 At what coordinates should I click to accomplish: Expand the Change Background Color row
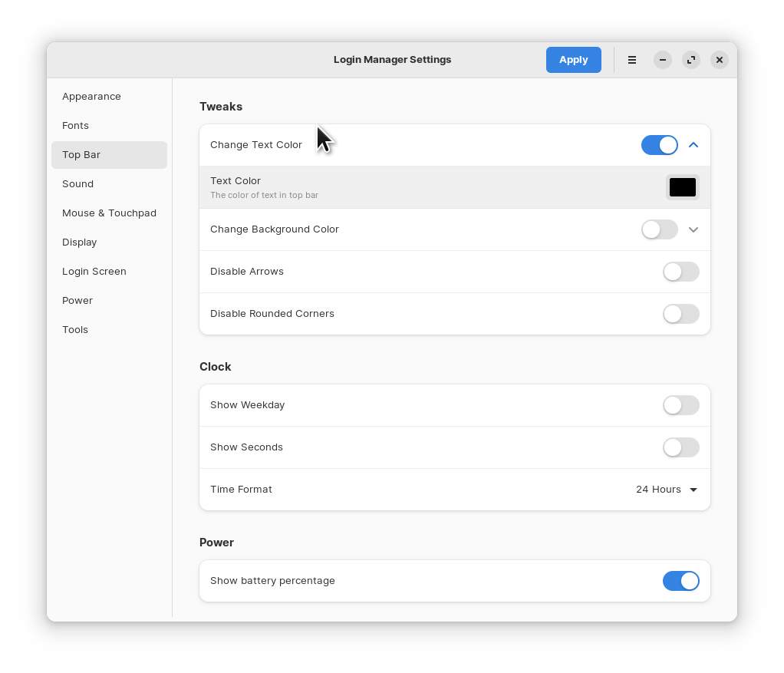pos(693,229)
